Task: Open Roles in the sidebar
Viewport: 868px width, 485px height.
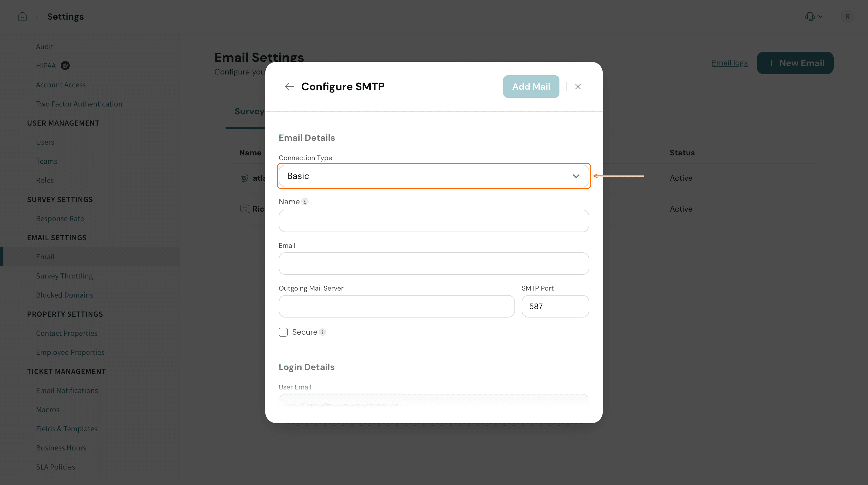Action: (x=45, y=180)
